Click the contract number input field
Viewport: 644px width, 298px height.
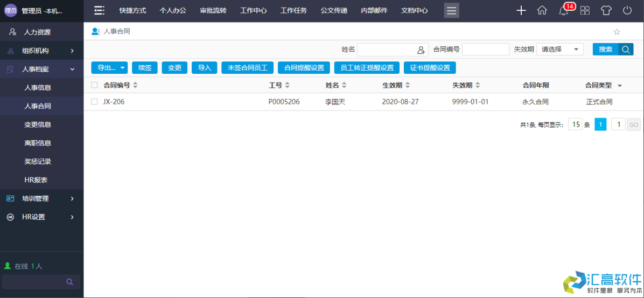485,50
